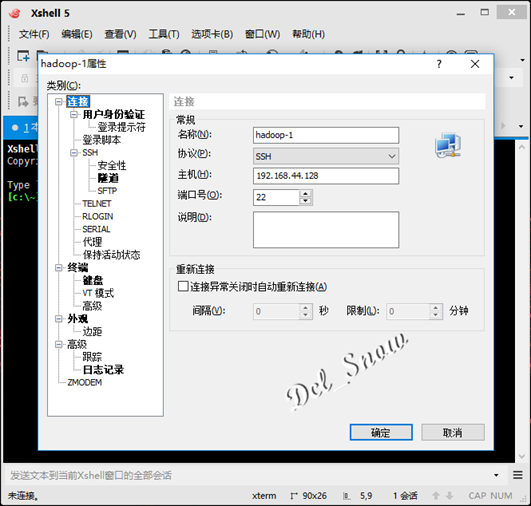Select VT 模式 in the category tree

[x=98, y=293]
